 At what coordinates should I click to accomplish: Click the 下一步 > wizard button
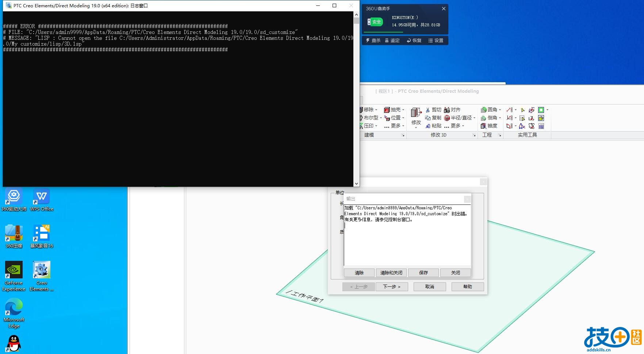pyautogui.click(x=392, y=287)
